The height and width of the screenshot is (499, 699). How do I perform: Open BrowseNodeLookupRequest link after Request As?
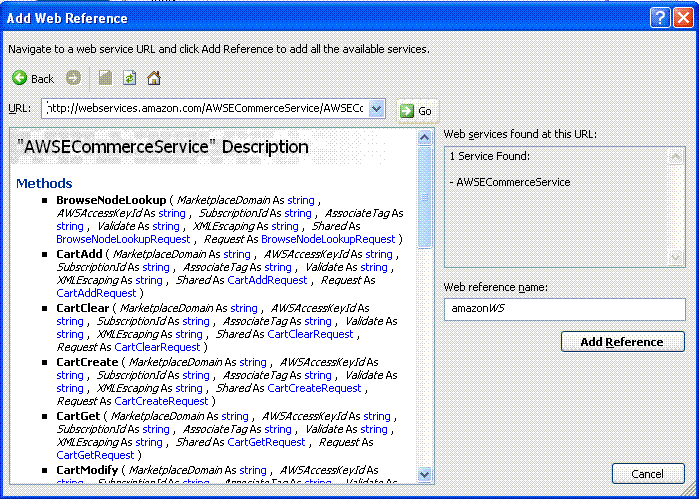(x=328, y=239)
